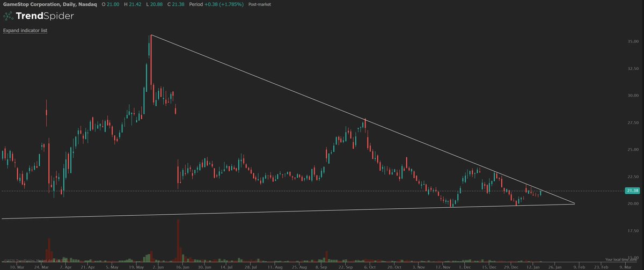Click the 10. Mar date axis label
The width and height of the screenshot is (644, 270).
coord(17,266)
